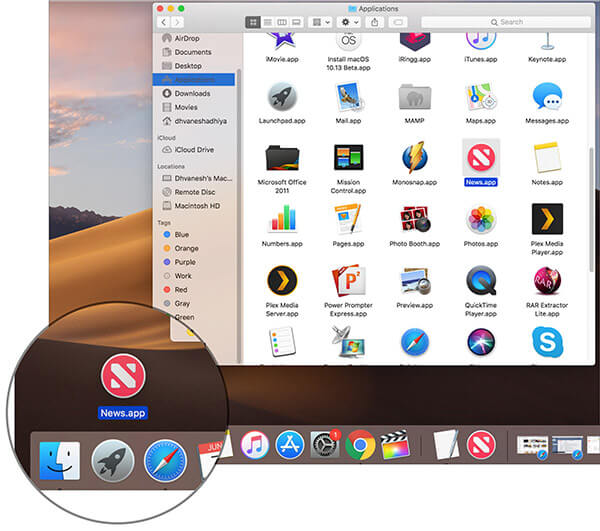Select the iRingg.app icon
The height and width of the screenshot is (531, 600).
tap(414, 42)
